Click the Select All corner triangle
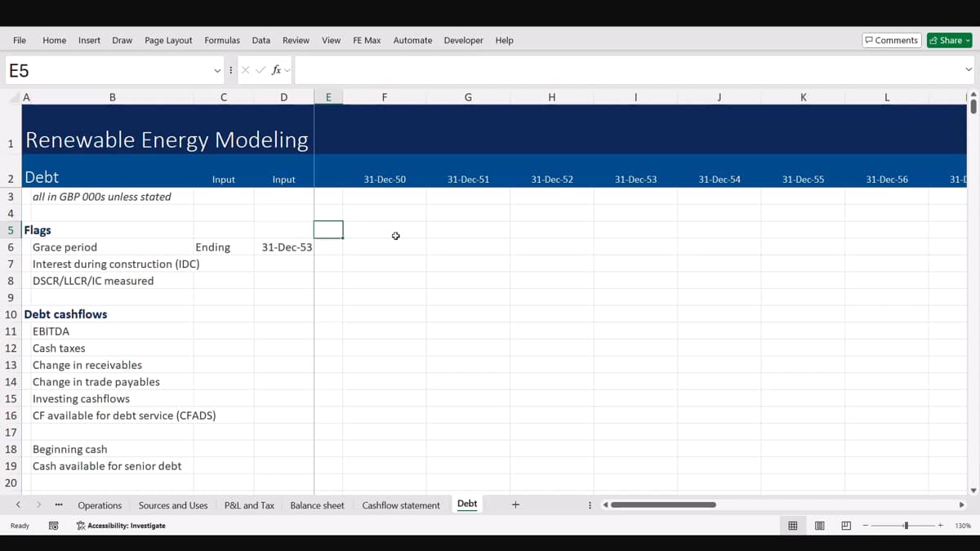The width and height of the screenshot is (980, 551). tap(13, 97)
